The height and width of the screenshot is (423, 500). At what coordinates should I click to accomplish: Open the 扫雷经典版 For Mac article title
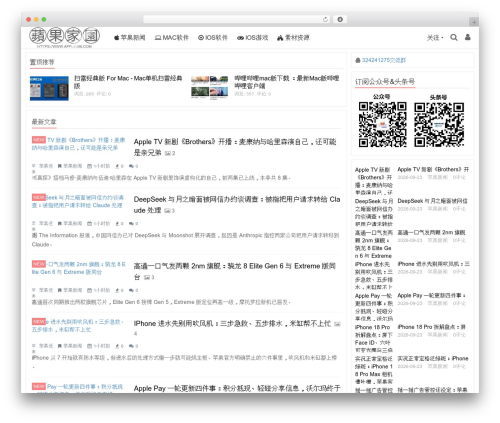click(x=128, y=82)
